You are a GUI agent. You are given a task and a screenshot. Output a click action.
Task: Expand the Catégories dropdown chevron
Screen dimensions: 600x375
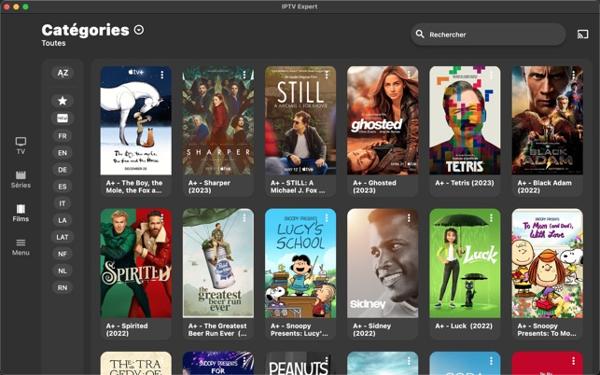(x=139, y=30)
